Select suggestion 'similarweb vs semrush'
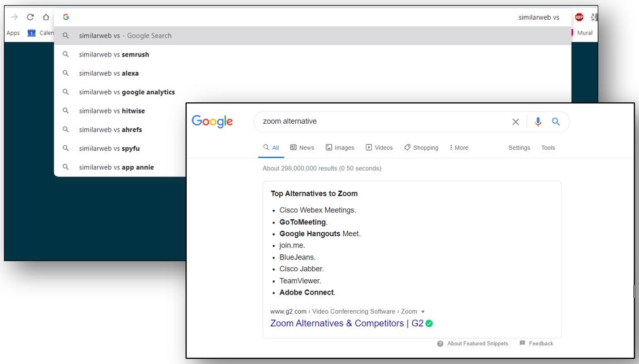 (x=313, y=55)
